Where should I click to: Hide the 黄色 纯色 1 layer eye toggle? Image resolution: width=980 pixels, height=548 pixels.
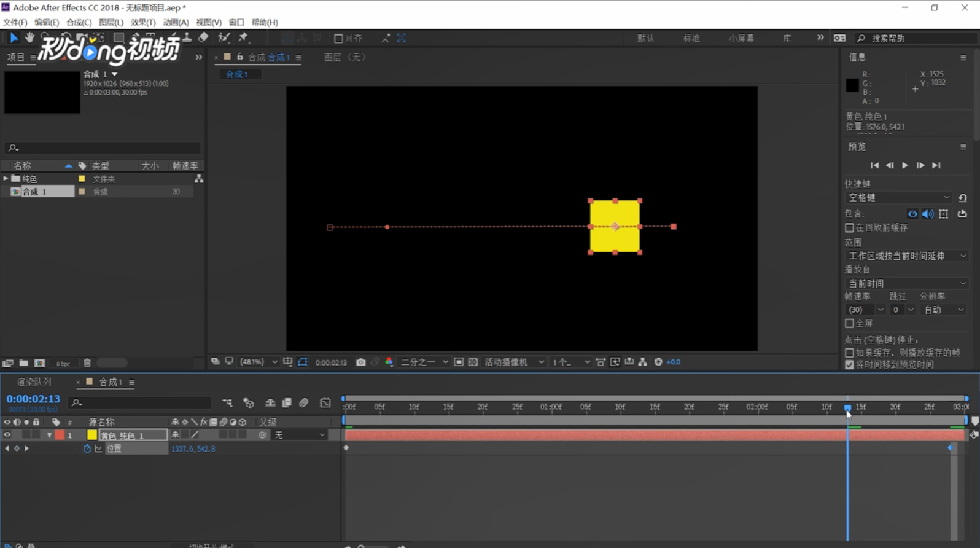click(x=7, y=435)
